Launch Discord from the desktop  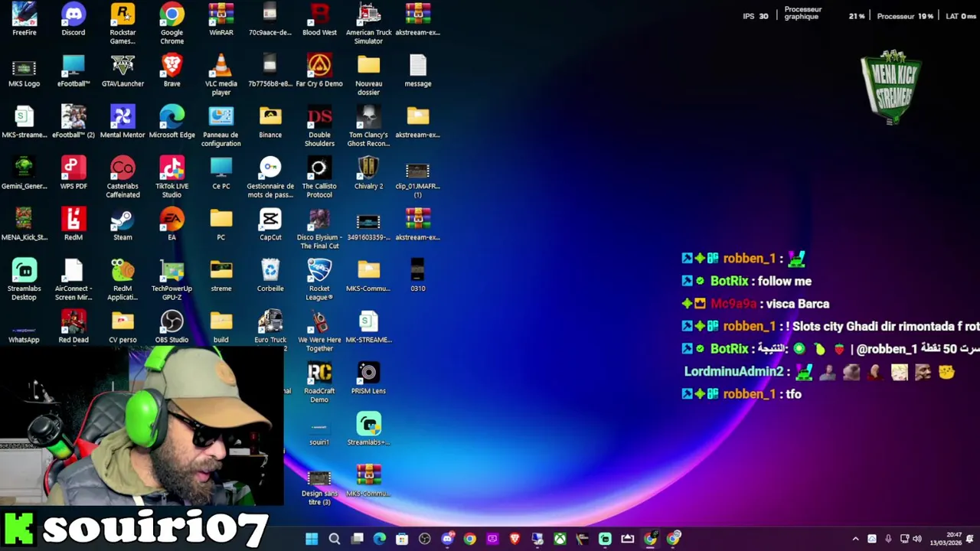[73, 20]
